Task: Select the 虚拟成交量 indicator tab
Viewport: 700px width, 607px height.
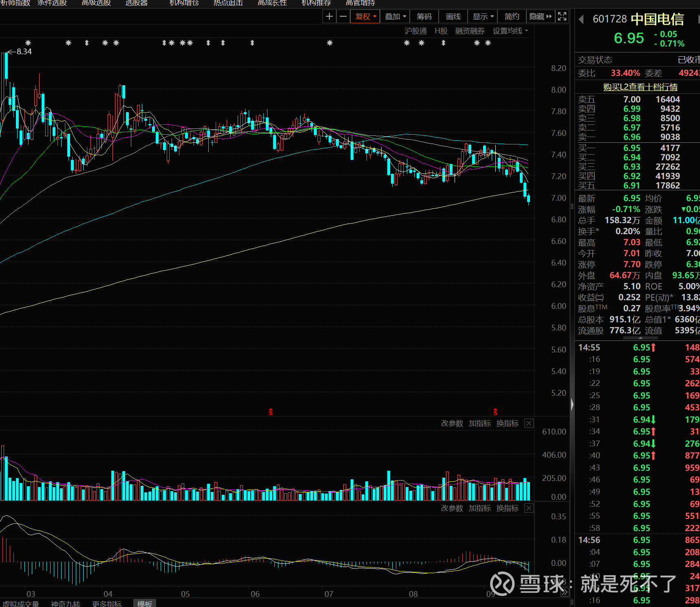Action: point(21,603)
